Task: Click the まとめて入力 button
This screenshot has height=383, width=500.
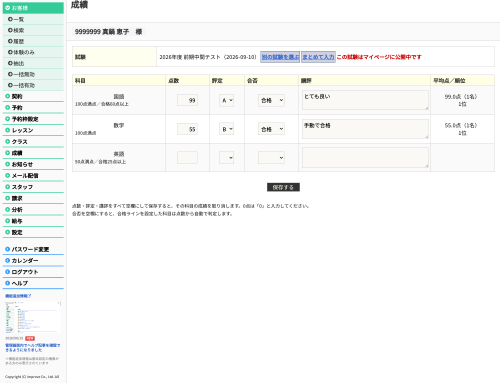Action: 318,57
